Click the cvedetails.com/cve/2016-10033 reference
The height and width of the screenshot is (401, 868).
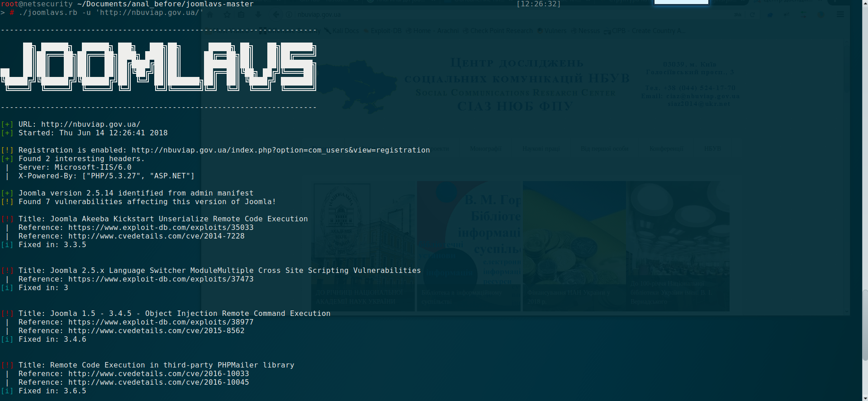tap(159, 373)
